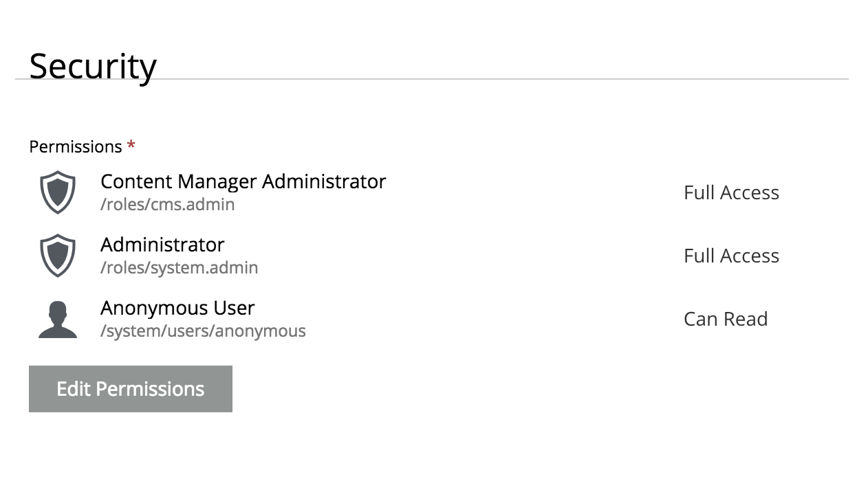Click the /roles/cms.admin path text
Screen dimensions: 868x481
168,205
